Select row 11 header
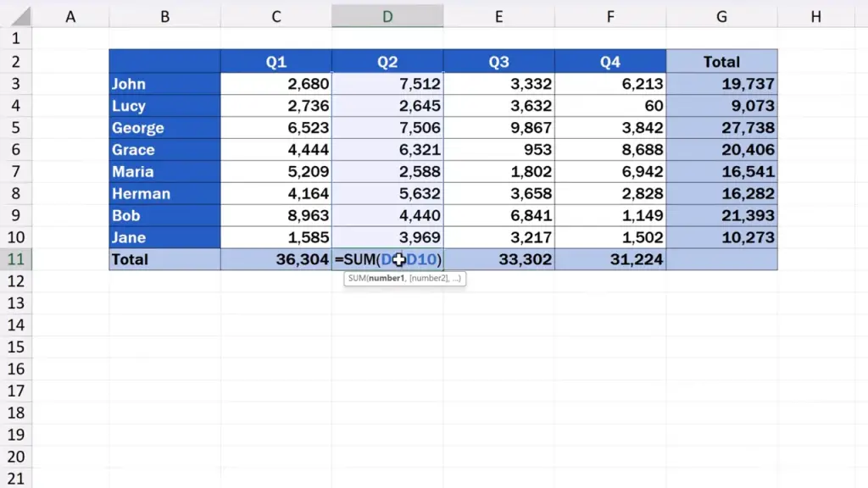This screenshot has height=488, width=868. point(16,259)
